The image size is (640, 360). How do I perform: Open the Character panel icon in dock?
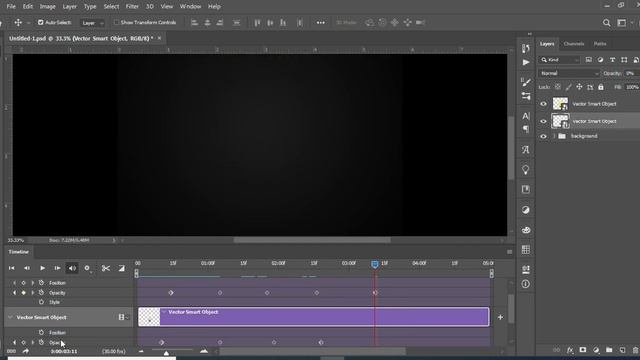tap(526, 116)
